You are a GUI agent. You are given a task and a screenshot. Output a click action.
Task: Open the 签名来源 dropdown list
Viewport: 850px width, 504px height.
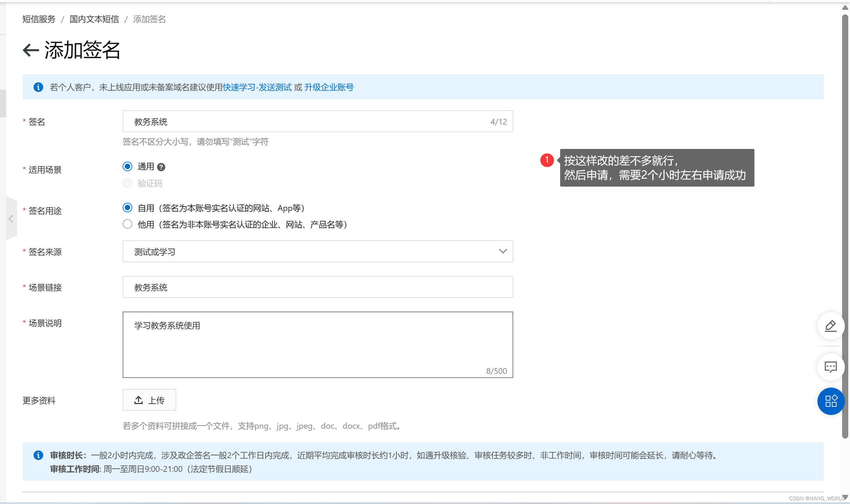[x=318, y=252]
